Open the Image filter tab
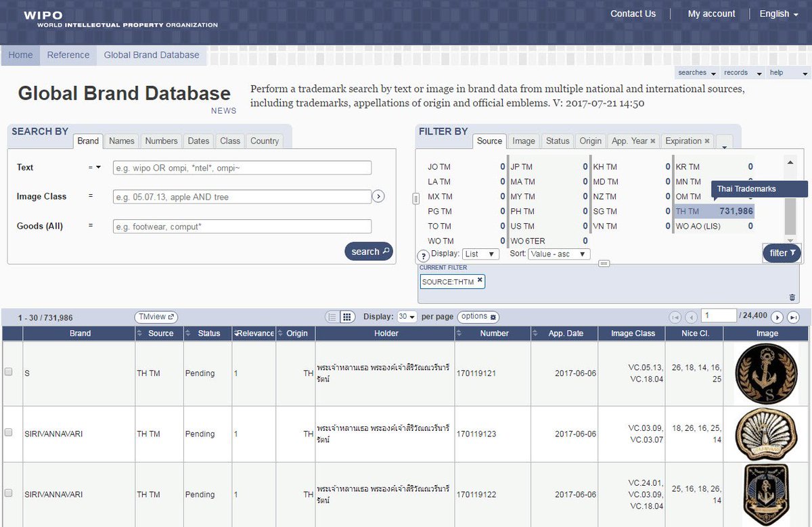Image resolution: width=812 pixels, height=527 pixels. 524,141
